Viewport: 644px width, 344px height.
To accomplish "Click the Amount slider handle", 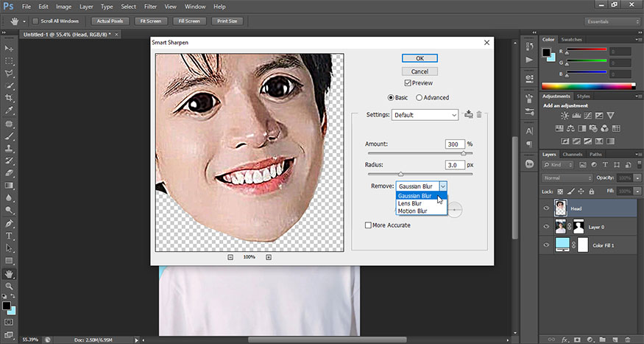I will (463, 153).
